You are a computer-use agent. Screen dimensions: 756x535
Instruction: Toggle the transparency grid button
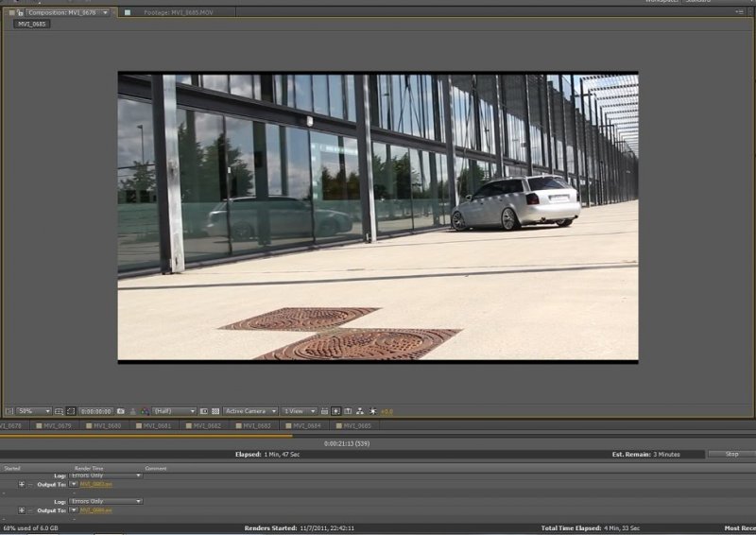[215, 412]
